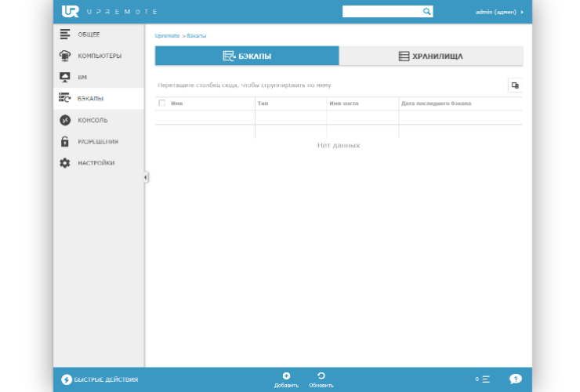Screen dimensions: 580x392
Task: Open the Консоль section
Action: pyautogui.click(x=92, y=120)
